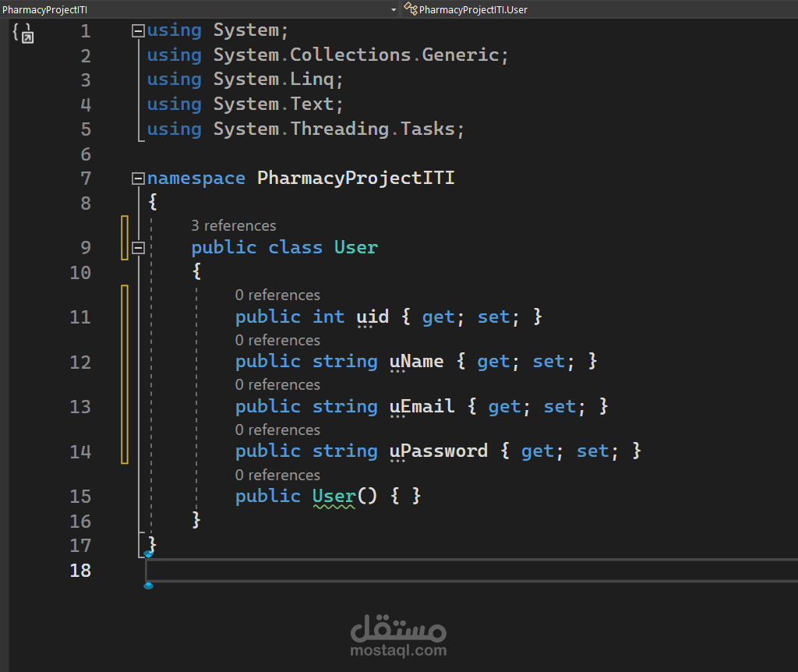This screenshot has width=798, height=672.
Task: Click line number 11 in the gutter
Action: pos(80,317)
